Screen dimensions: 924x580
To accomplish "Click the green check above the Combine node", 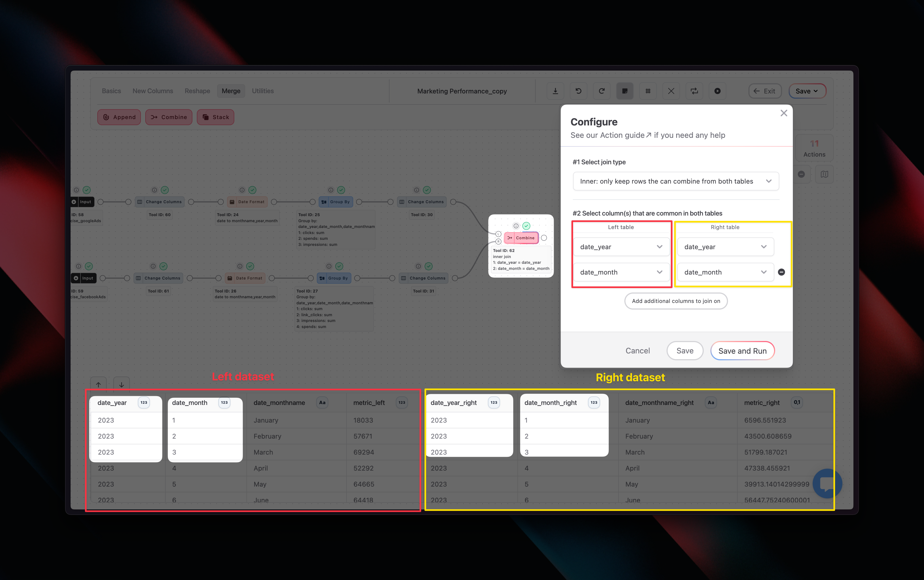I will click(x=526, y=226).
